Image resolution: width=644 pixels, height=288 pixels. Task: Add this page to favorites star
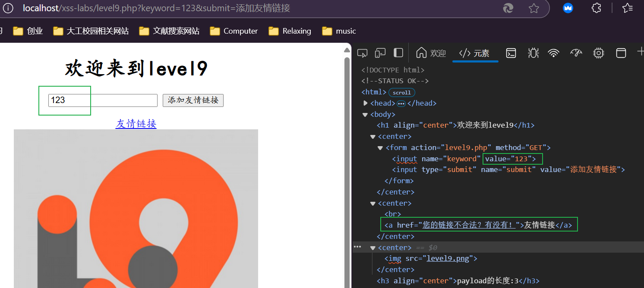534,8
